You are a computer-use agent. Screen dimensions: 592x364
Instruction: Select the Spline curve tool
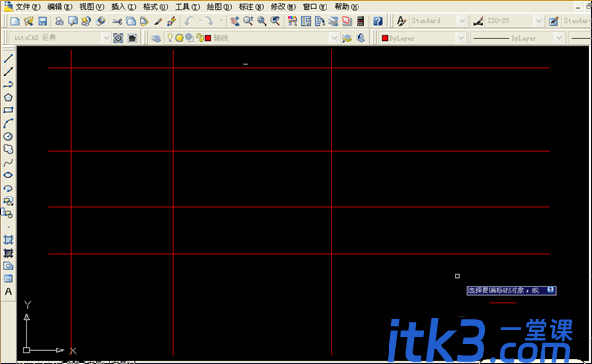[8, 163]
